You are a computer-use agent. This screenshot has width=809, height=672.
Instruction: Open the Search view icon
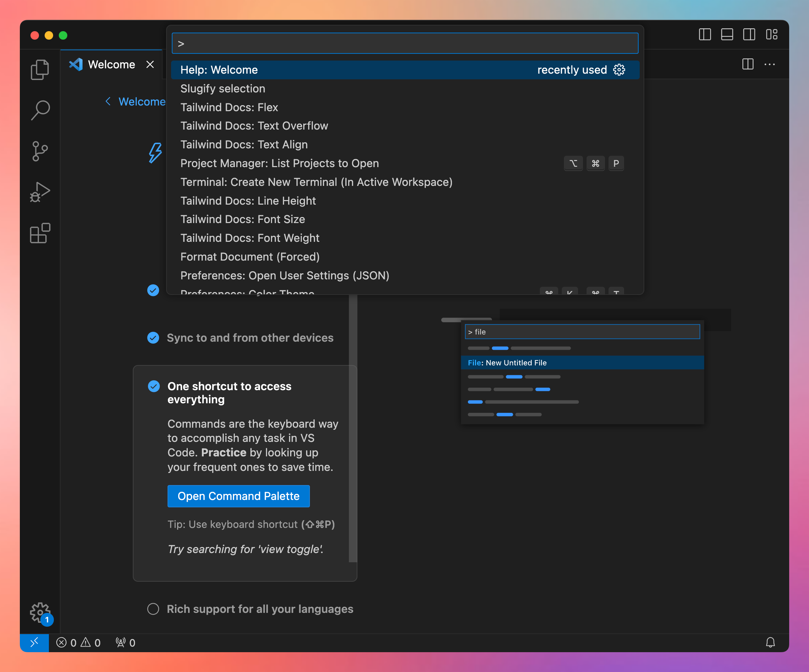click(x=40, y=110)
